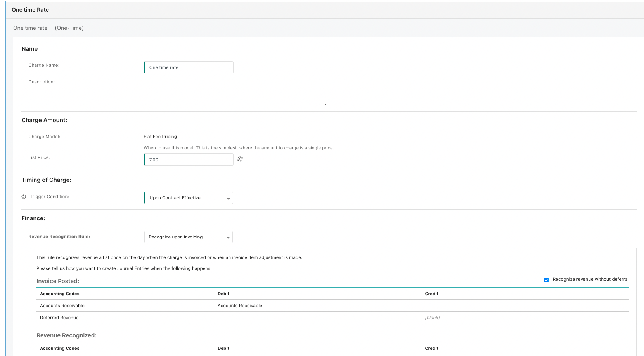Viewport: 644px width, 356px height.
Task: Click the Deferred Revenue accounting code cell
Action: coord(59,318)
